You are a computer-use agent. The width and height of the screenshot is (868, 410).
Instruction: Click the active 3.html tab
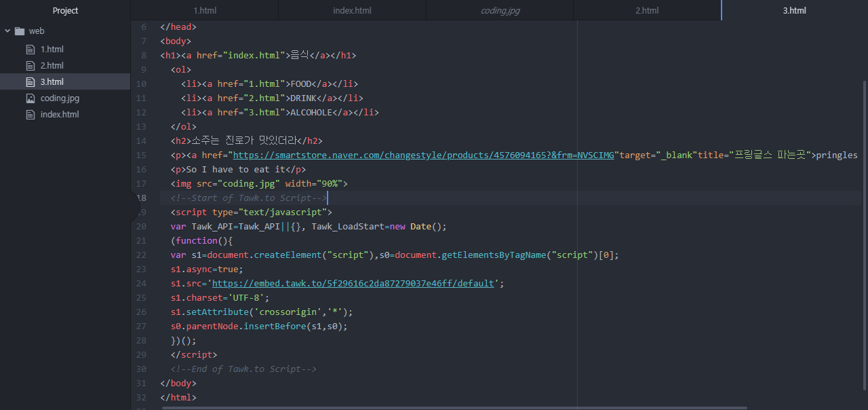[x=795, y=10]
